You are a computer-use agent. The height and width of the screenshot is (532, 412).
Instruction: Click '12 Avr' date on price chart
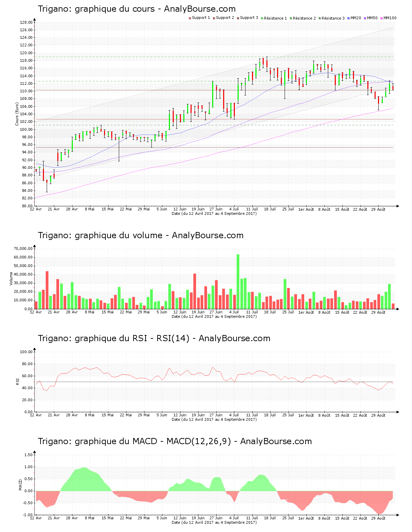pos(36,209)
